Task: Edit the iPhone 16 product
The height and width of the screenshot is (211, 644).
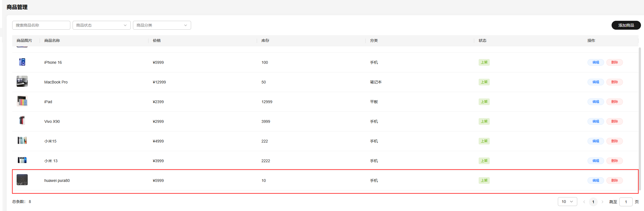Action: click(596, 62)
